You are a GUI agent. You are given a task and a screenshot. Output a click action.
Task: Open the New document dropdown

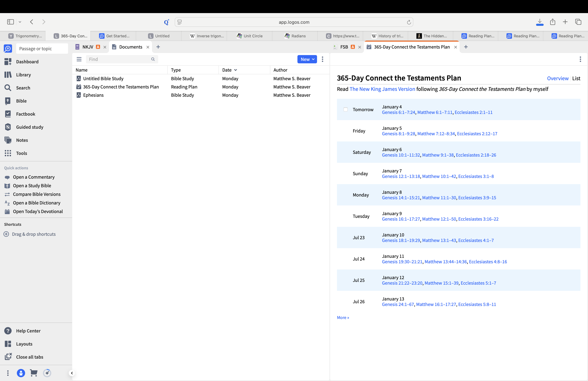point(307,59)
